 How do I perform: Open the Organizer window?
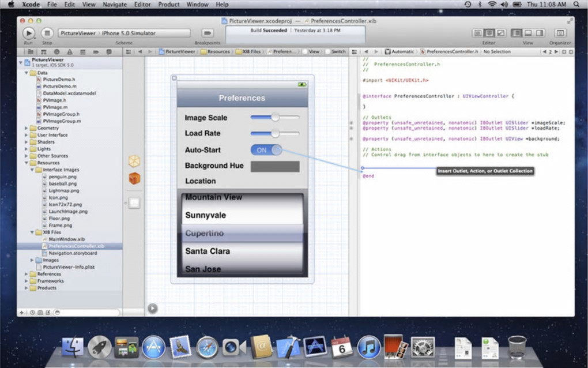pos(560,33)
